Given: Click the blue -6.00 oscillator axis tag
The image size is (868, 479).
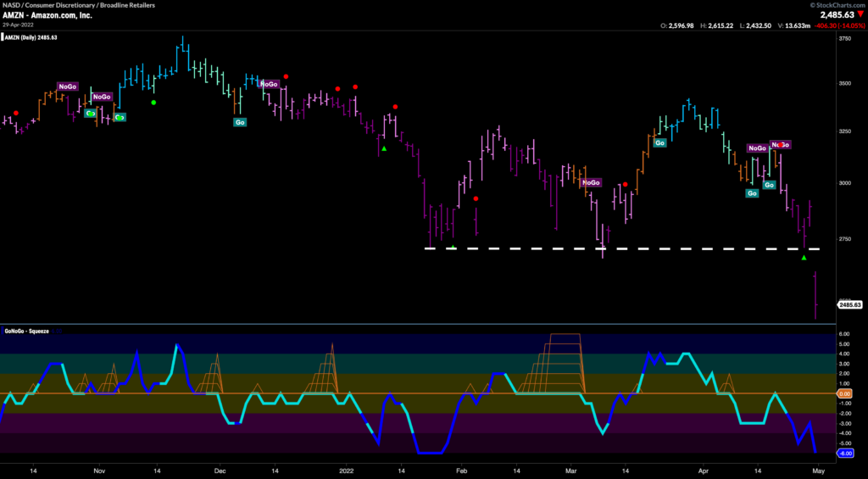Looking at the screenshot, I should [x=845, y=454].
